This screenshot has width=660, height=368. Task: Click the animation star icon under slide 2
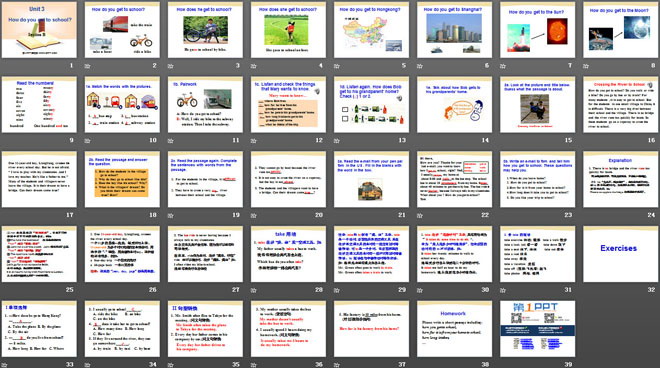(88, 66)
